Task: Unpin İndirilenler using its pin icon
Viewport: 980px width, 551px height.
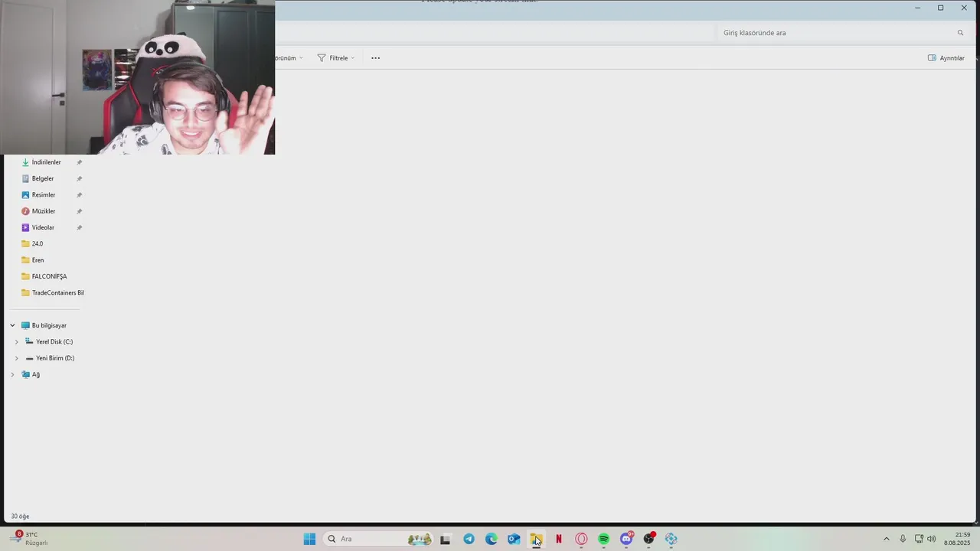Action: 79,162
